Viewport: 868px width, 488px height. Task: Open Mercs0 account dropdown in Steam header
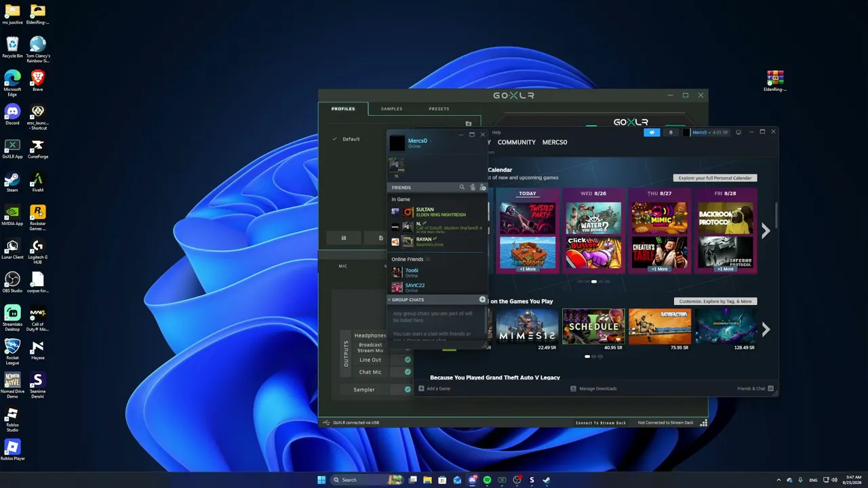pos(709,132)
